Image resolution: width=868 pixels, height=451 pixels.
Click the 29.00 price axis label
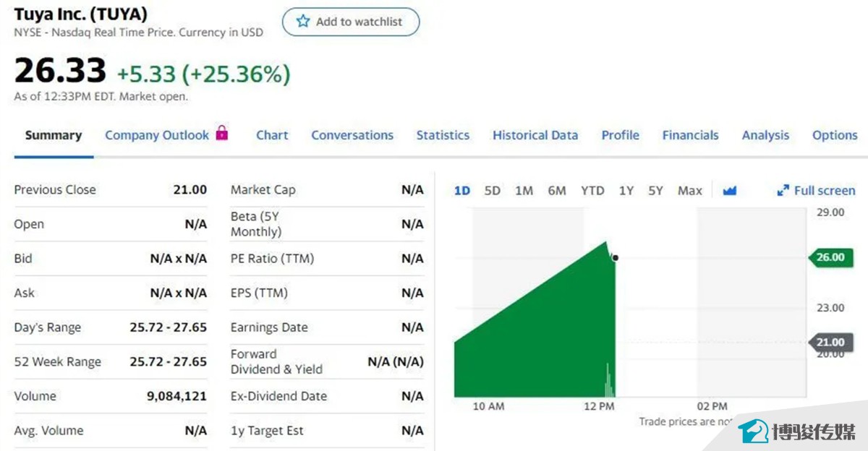[x=830, y=212]
